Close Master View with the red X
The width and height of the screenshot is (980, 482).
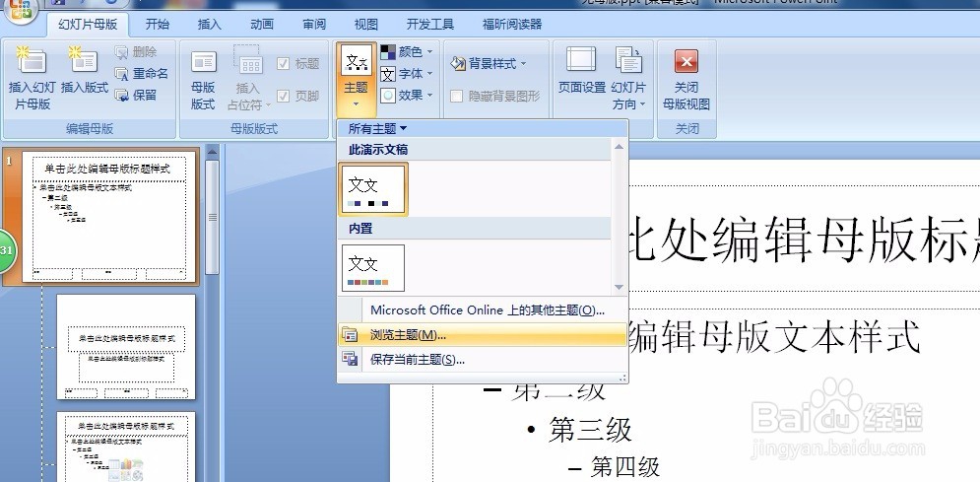pyautogui.click(x=686, y=61)
